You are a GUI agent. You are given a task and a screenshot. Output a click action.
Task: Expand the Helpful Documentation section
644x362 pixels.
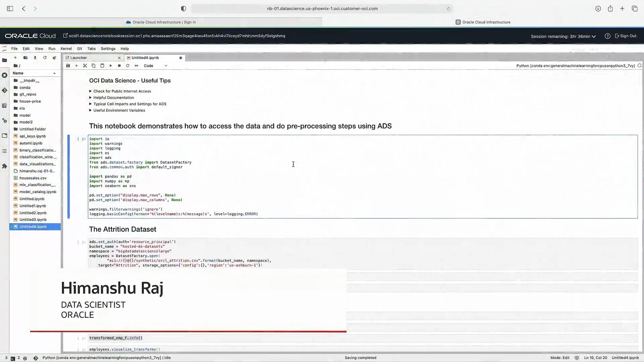tap(112, 98)
